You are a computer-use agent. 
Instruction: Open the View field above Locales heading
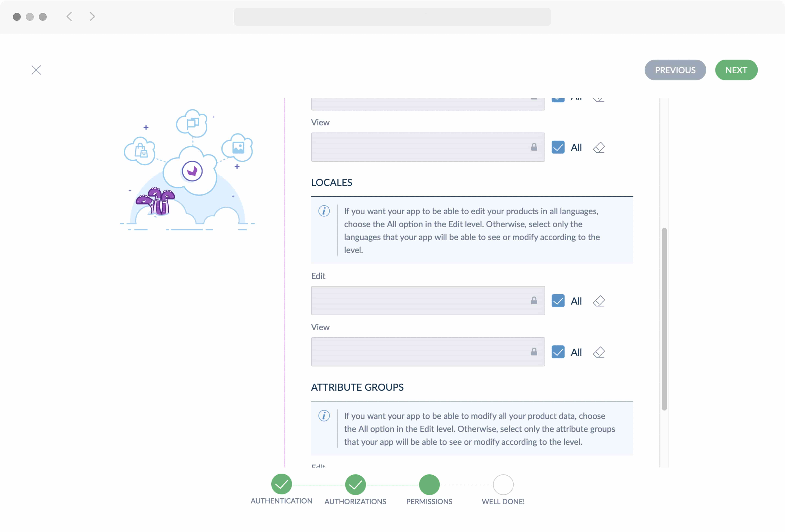[419, 147]
